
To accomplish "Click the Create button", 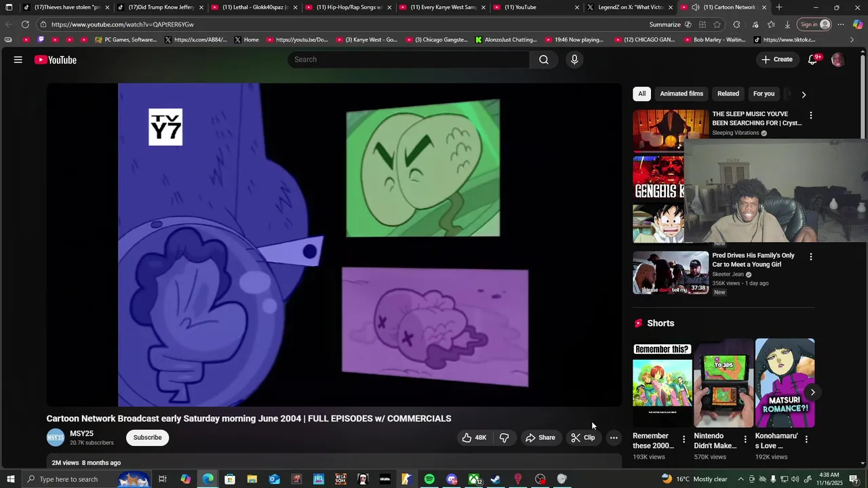I will (776, 60).
